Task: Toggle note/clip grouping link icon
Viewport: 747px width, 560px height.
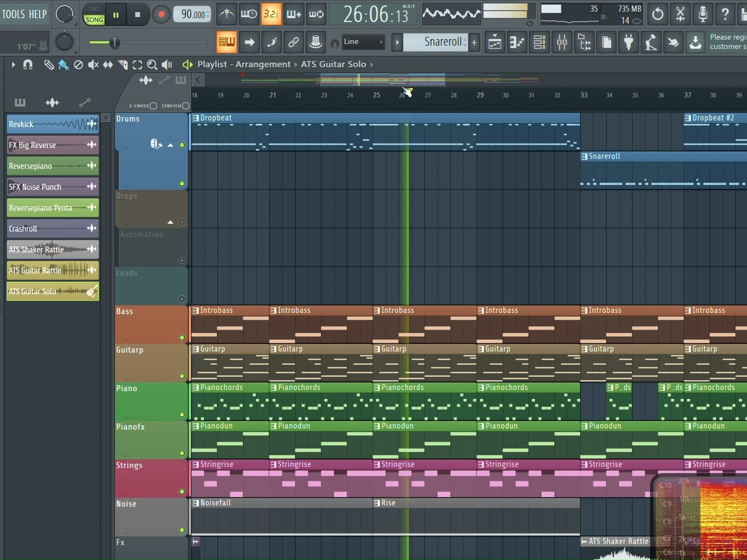Action: (293, 42)
